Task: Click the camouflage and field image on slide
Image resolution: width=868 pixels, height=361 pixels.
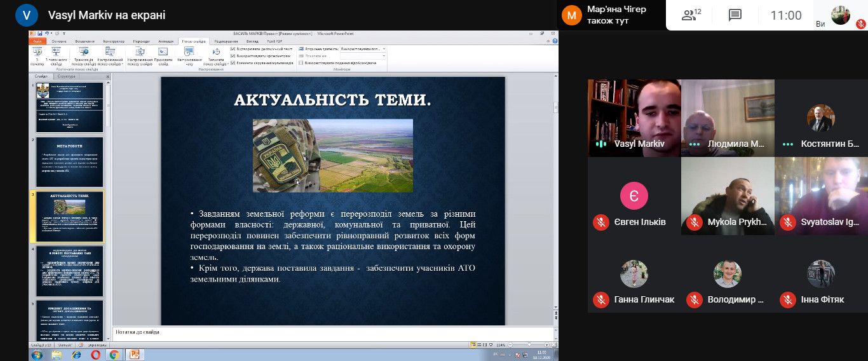Action: [x=332, y=155]
